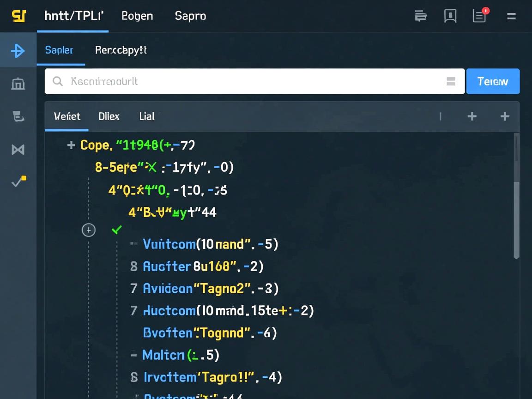Select the Lial tab label

[146, 116]
